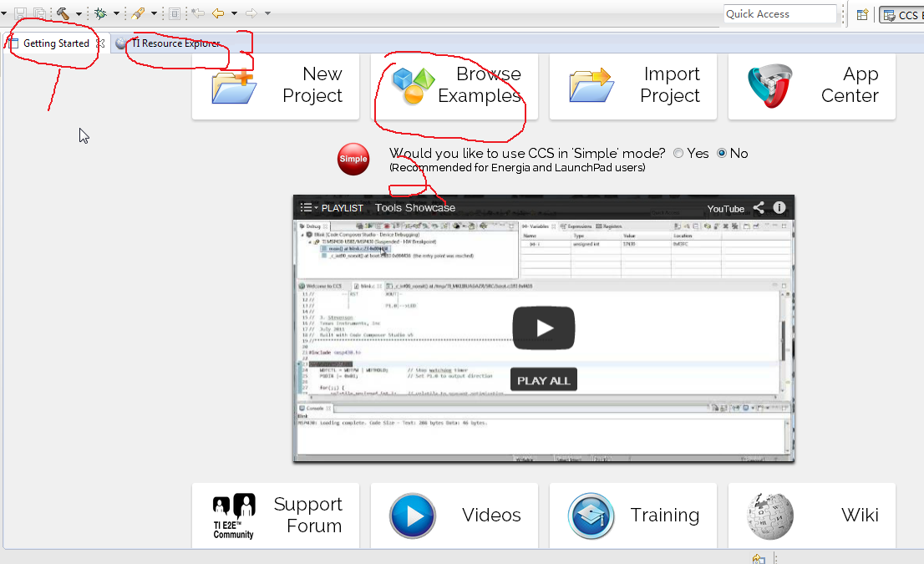Open the Back history dropdown arrow
The image size is (924, 564).
[234, 13]
